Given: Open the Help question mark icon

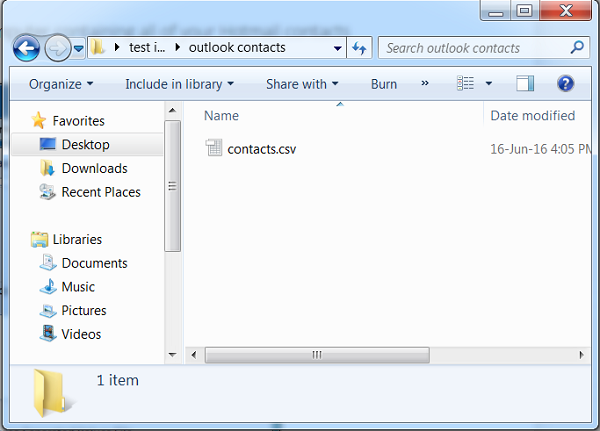Looking at the screenshot, I should 565,84.
